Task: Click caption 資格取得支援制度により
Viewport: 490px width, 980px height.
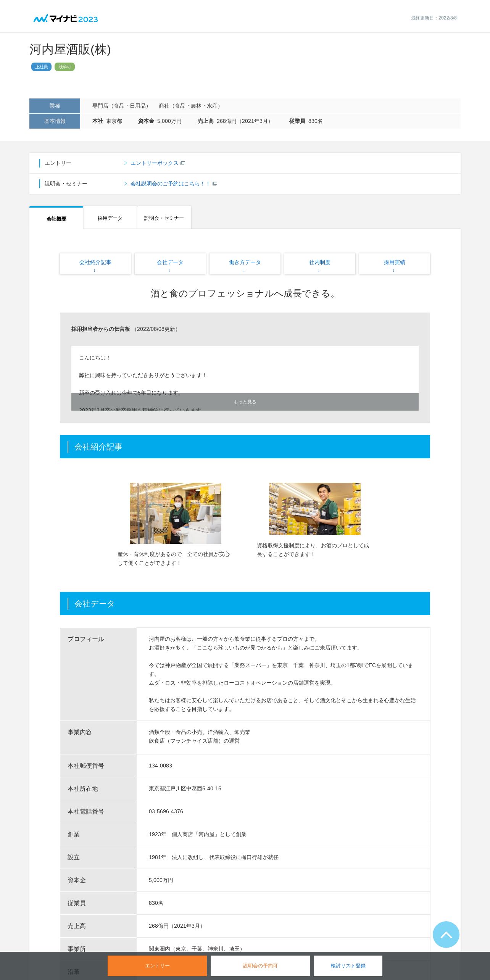Action: point(313,550)
